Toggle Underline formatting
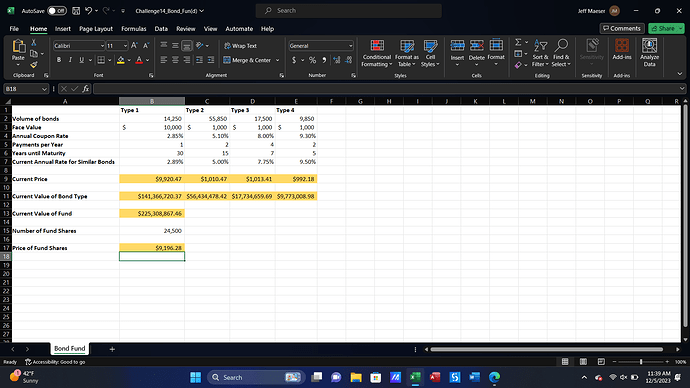Image resolution: width=690 pixels, height=388 pixels. (x=81, y=60)
